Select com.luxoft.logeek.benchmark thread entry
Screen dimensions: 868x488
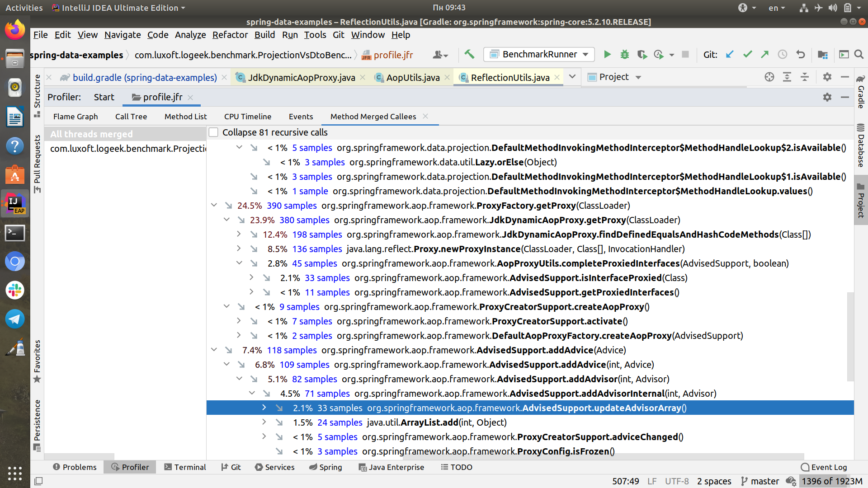(125, 149)
